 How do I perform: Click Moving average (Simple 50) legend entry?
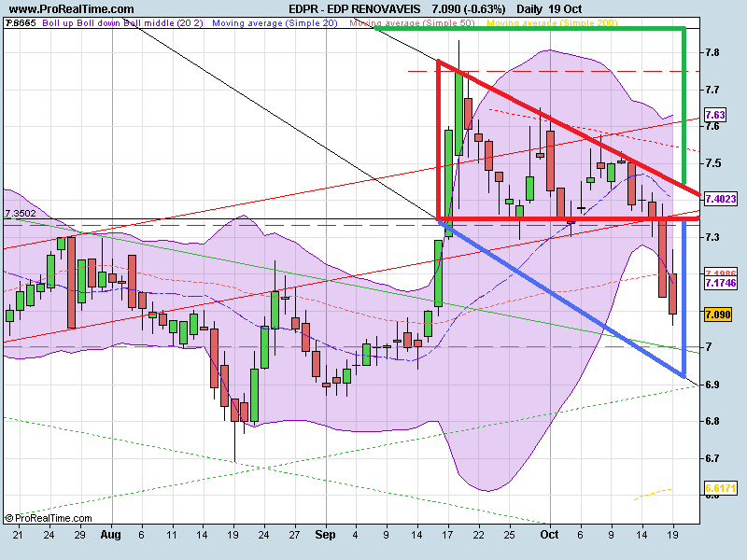point(412,22)
